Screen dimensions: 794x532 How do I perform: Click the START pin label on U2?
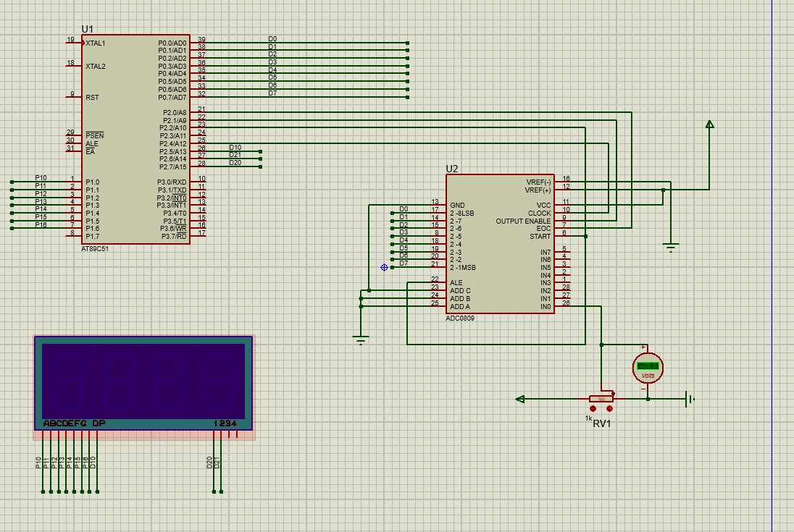(x=540, y=237)
